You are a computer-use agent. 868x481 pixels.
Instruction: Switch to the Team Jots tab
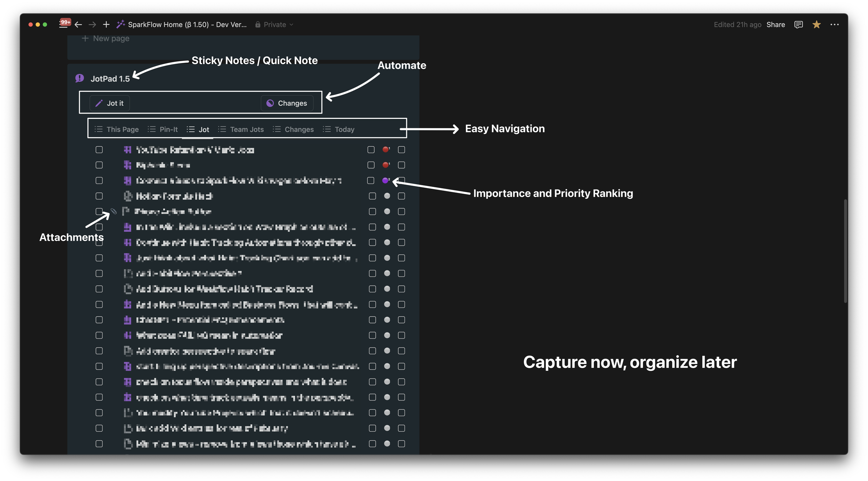241,129
